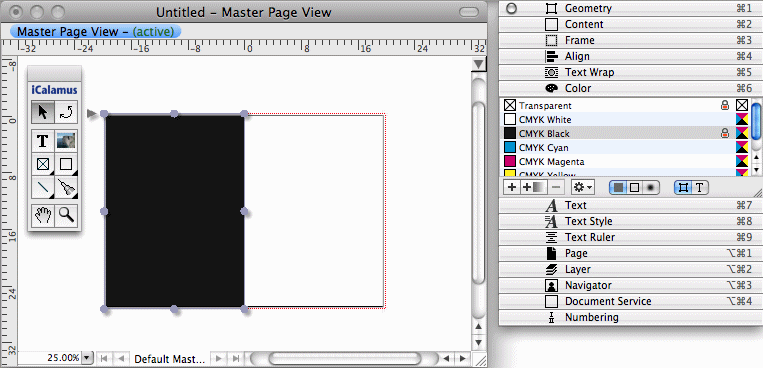Choose the Text frame tool

43,140
